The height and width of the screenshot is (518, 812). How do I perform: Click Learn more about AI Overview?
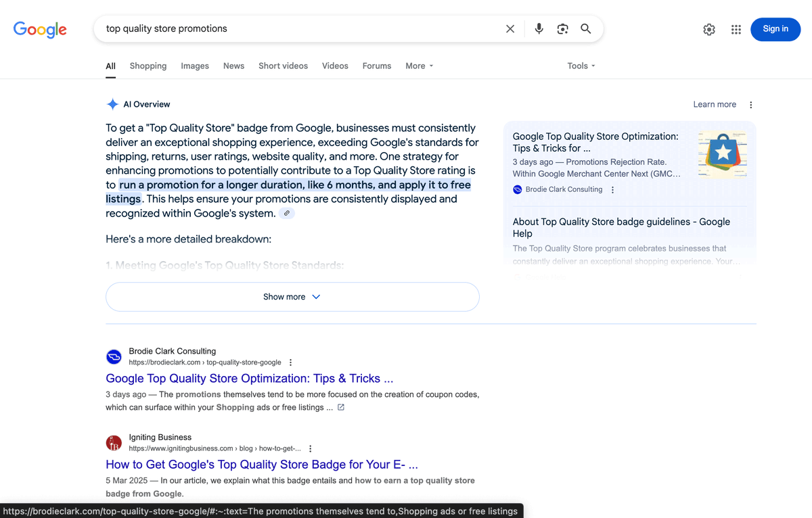[715, 105]
